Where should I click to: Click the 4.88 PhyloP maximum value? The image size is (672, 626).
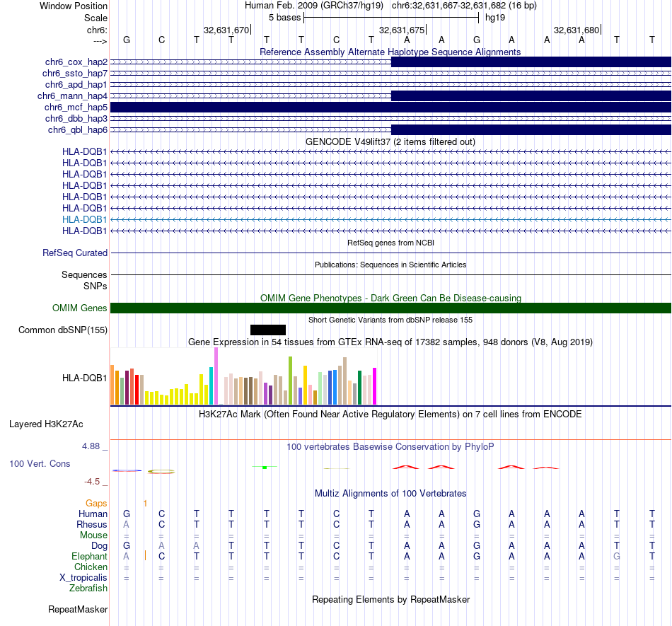[x=91, y=446]
